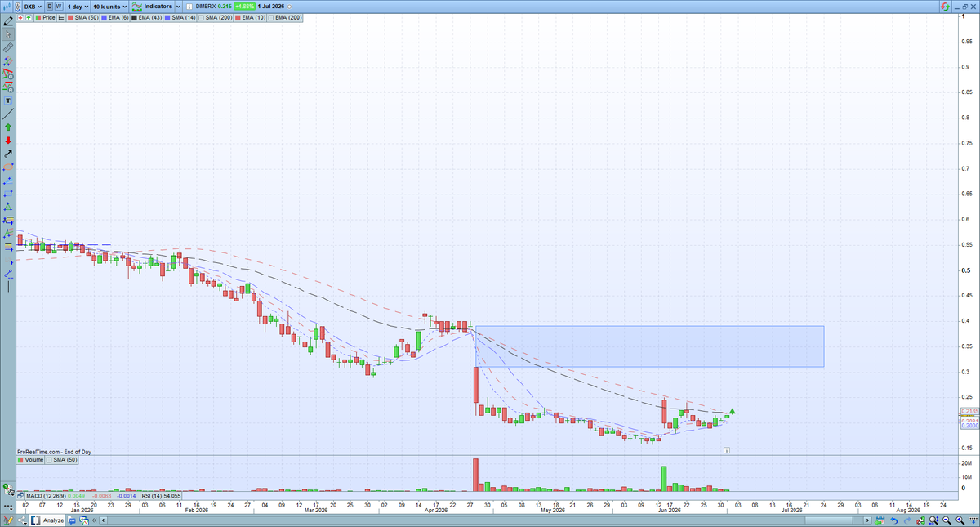
Task: Open the 1 day timeframe dropdown
Action: point(78,6)
